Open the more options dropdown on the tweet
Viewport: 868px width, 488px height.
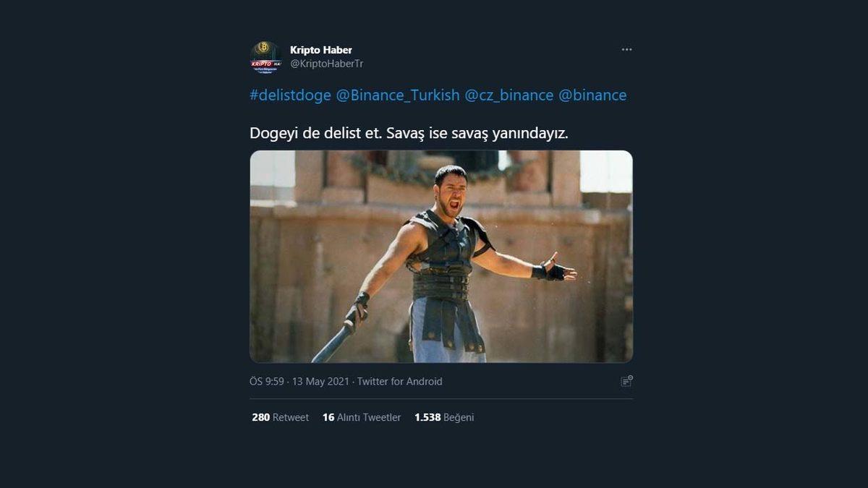tap(626, 49)
